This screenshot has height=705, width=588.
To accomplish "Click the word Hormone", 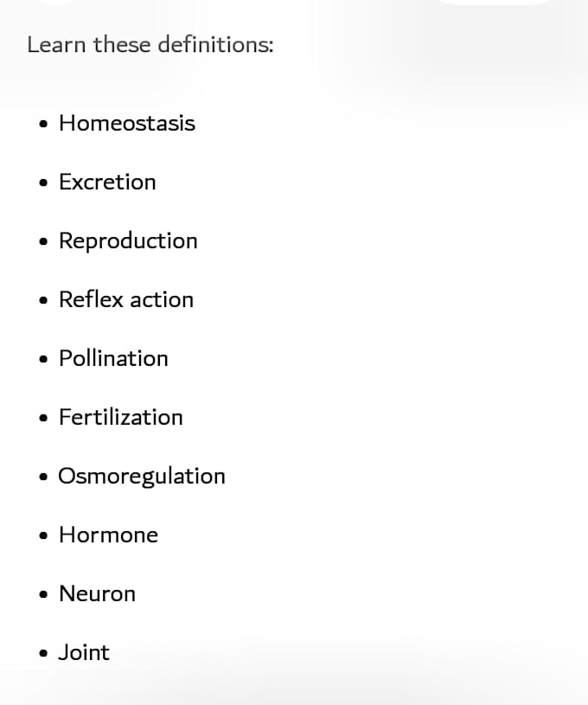I will coord(108,535).
